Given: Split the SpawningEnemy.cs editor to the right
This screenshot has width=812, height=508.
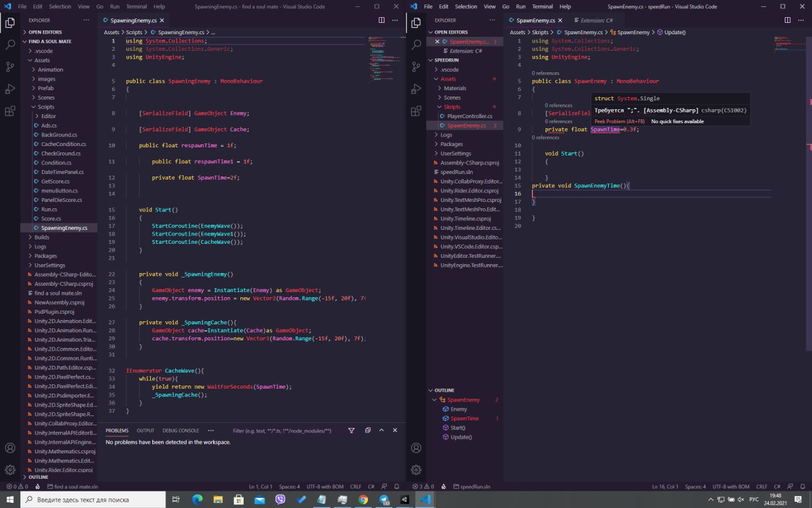Looking at the screenshot, I should 381,20.
